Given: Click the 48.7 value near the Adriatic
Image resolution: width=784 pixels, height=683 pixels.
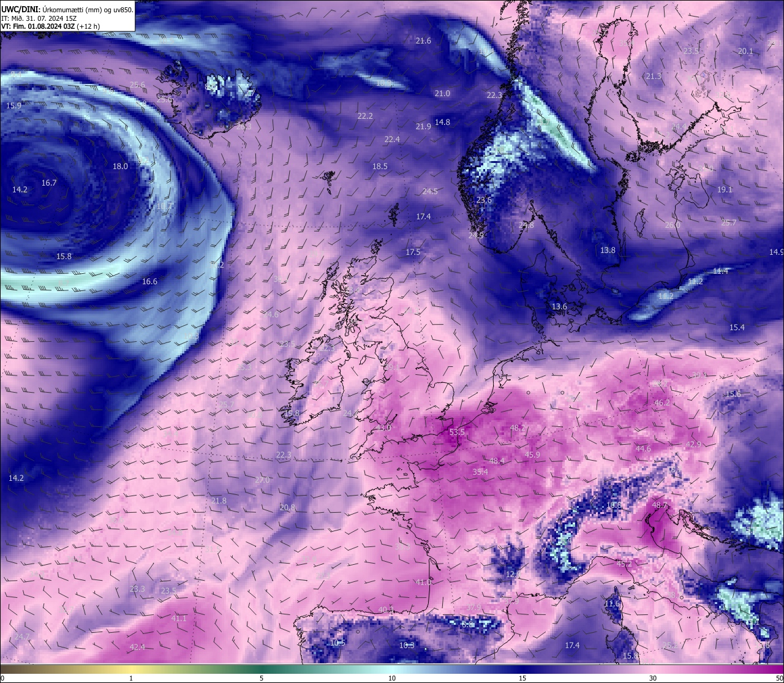Looking at the screenshot, I should point(660,505).
